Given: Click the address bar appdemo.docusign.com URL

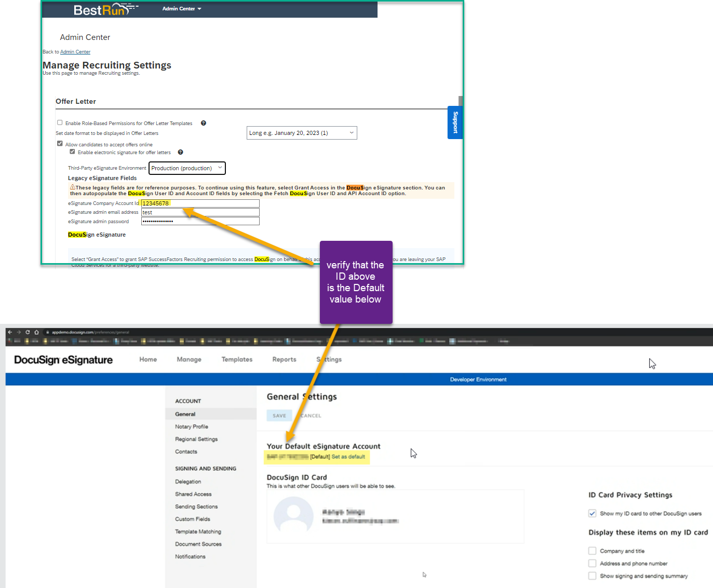Looking at the screenshot, I should (91, 332).
